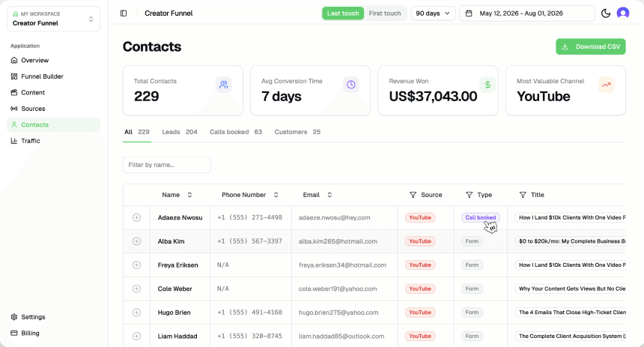The width and height of the screenshot is (644, 347).
Task: Open Settings in sidebar
Action: coord(53,317)
